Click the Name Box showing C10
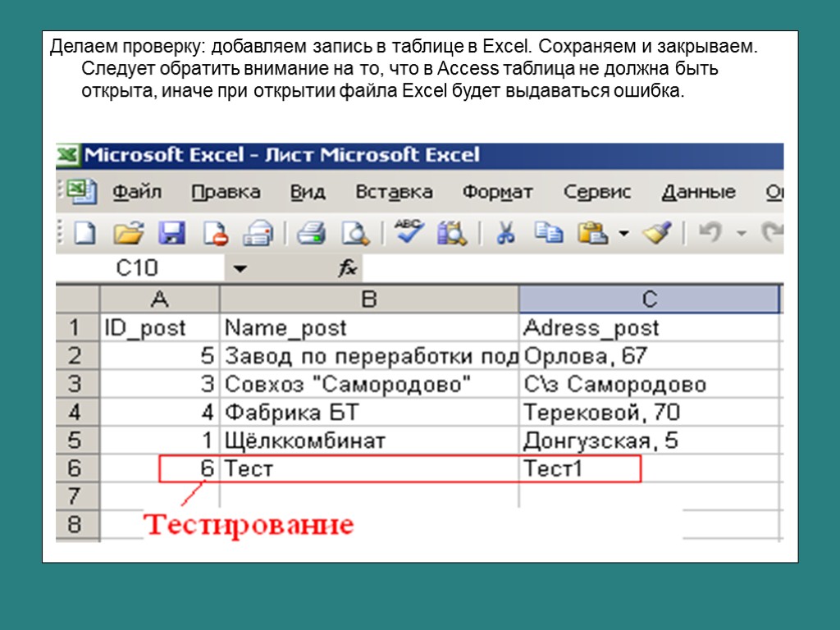 tap(140, 268)
